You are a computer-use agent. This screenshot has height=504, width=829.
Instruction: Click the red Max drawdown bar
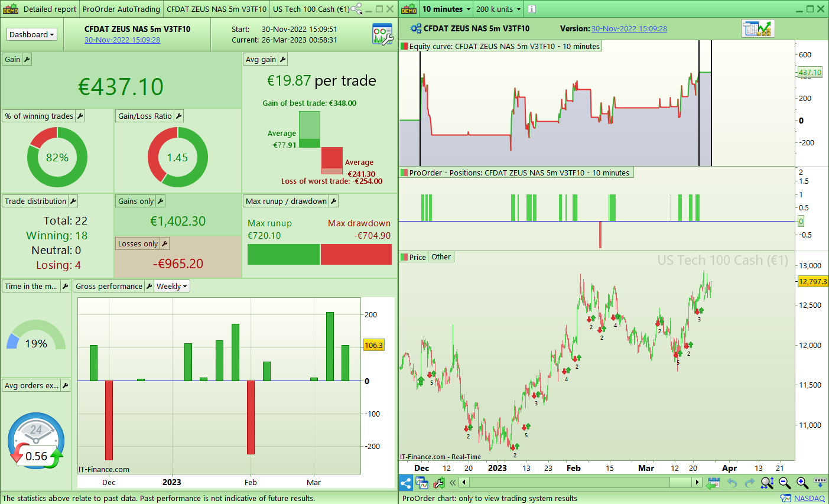[x=356, y=254]
